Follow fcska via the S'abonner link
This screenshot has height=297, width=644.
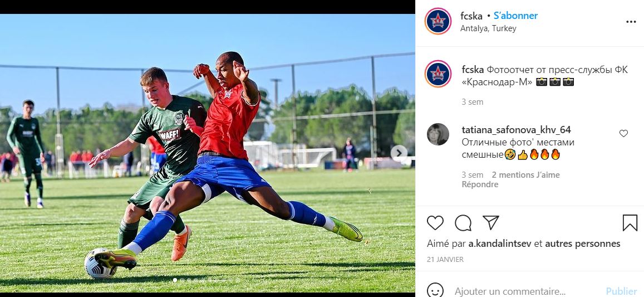pos(515,16)
